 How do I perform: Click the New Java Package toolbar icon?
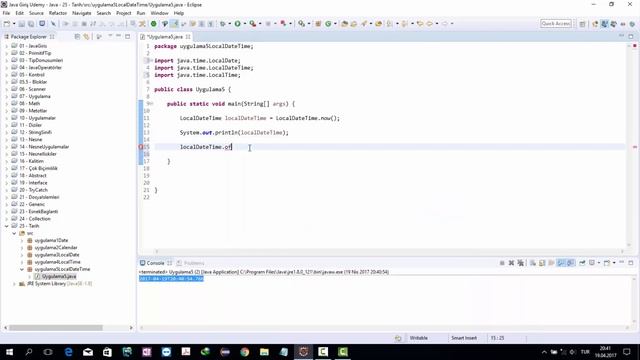[318, 24]
